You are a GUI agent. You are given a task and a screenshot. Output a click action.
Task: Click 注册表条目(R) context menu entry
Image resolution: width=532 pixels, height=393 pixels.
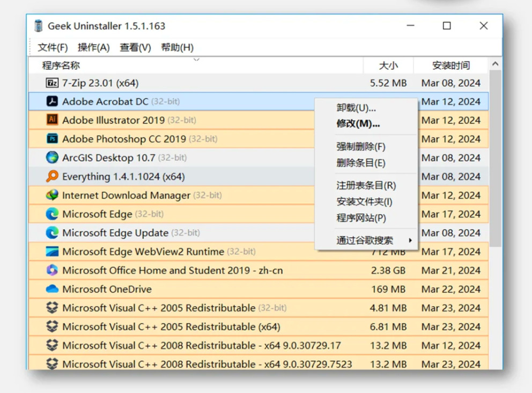tap(366, 185)
